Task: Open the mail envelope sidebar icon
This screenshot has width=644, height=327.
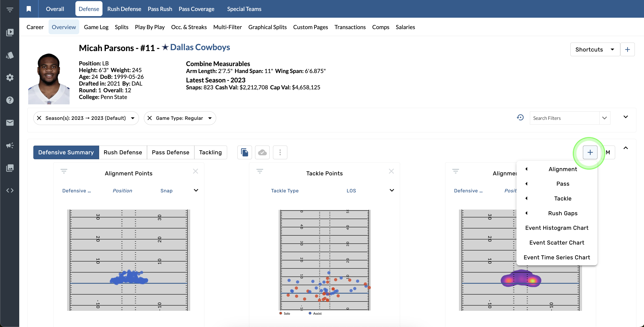Action: [10, 123]
